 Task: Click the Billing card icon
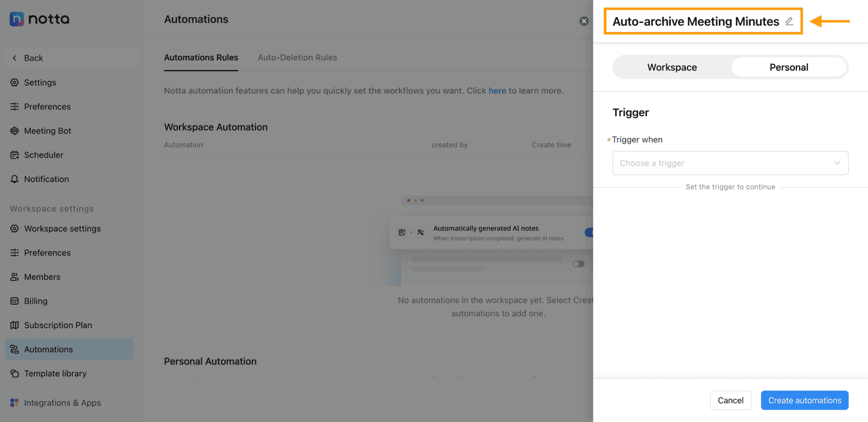coord(15,301)
